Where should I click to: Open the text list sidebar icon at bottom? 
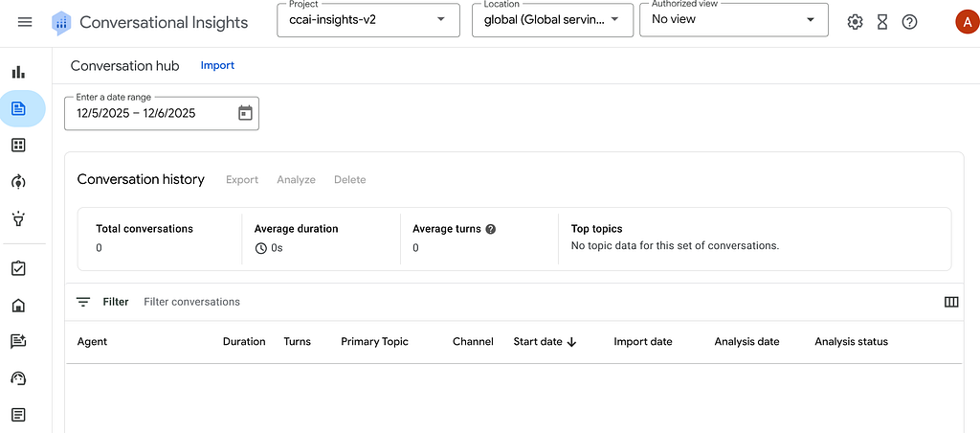click(x=19, y=414)
